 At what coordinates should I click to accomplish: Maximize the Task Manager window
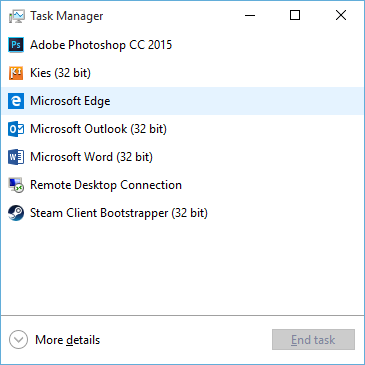[295, 15]
